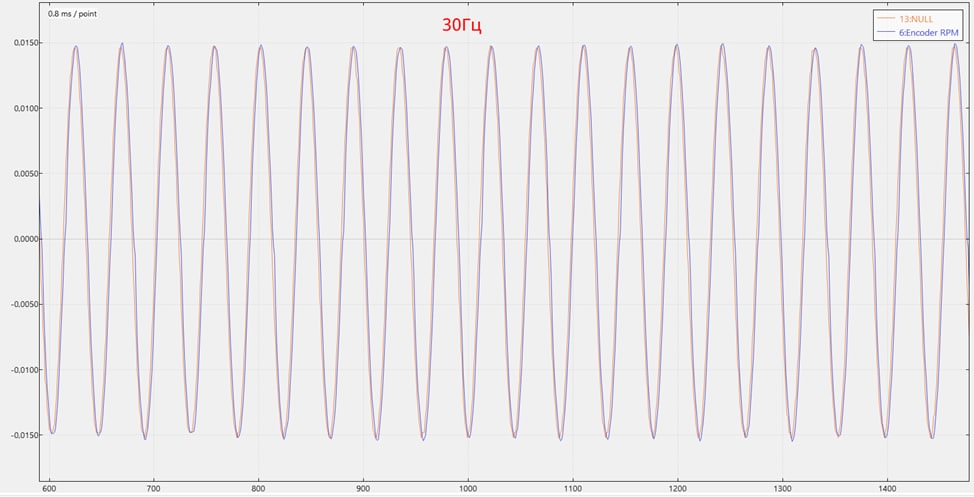Click the red 30Гц title text
974x497 pixels.
[462, 25]
